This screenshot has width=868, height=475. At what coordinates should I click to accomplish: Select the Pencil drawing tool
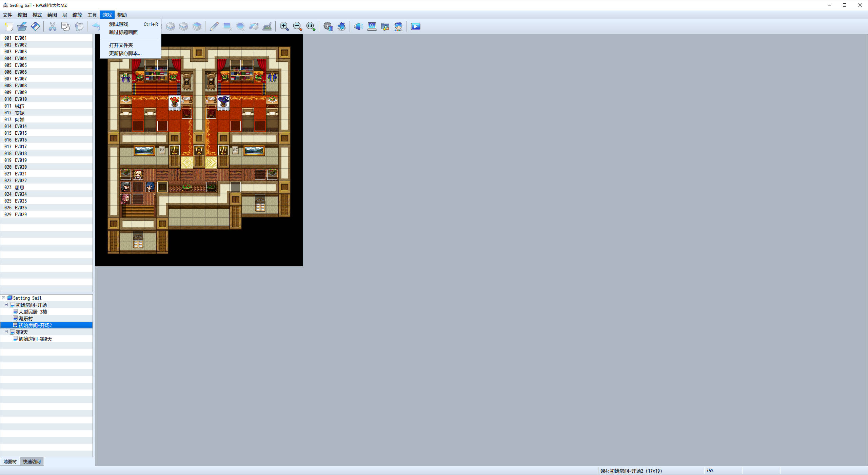(214, 26)
